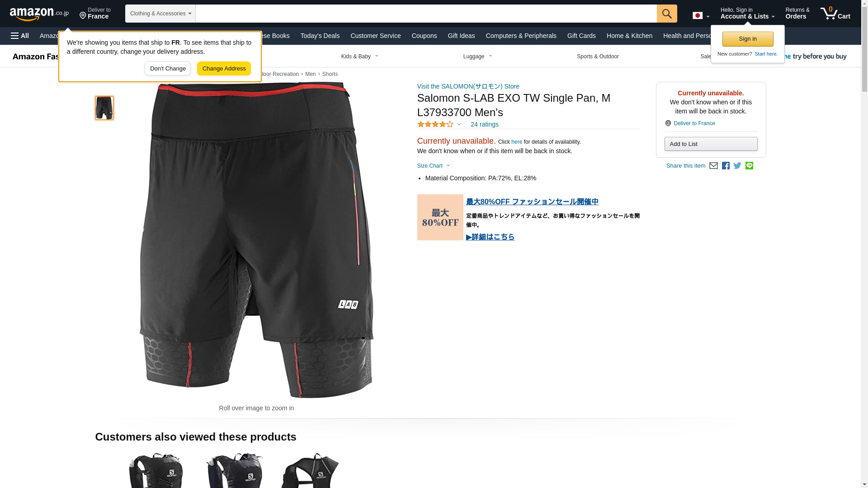Open the shopping cart icon
The height and width of the screenshot is (488, 868).
coord(835,14)
